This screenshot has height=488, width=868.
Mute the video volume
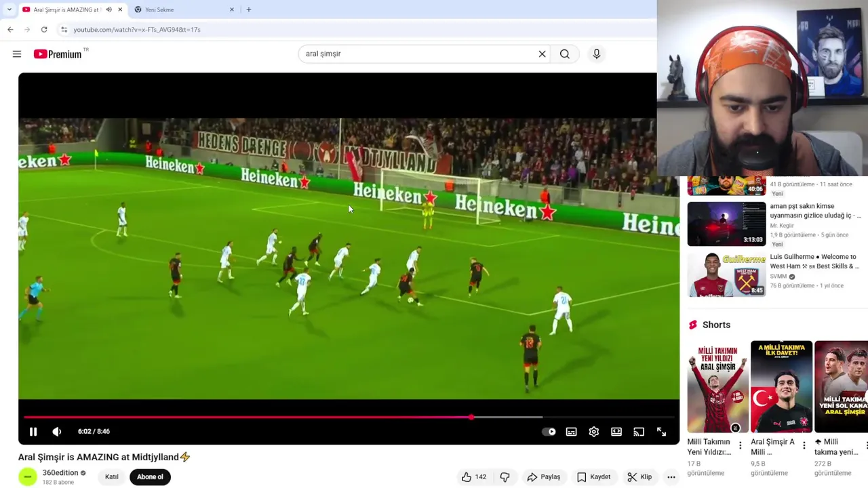pyautogui.click(x=57, y=432)
